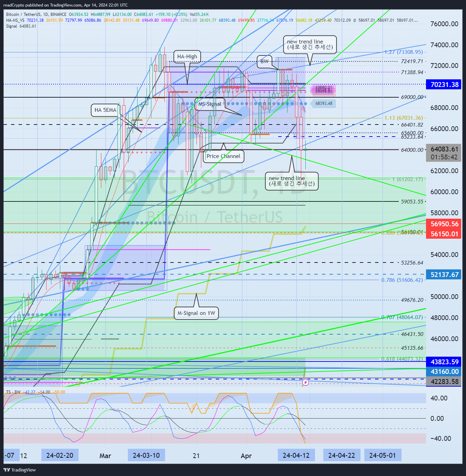Click the M-Signal on 1W callout
This screenshot has height=476, width=466.
[x=196, y=313]
